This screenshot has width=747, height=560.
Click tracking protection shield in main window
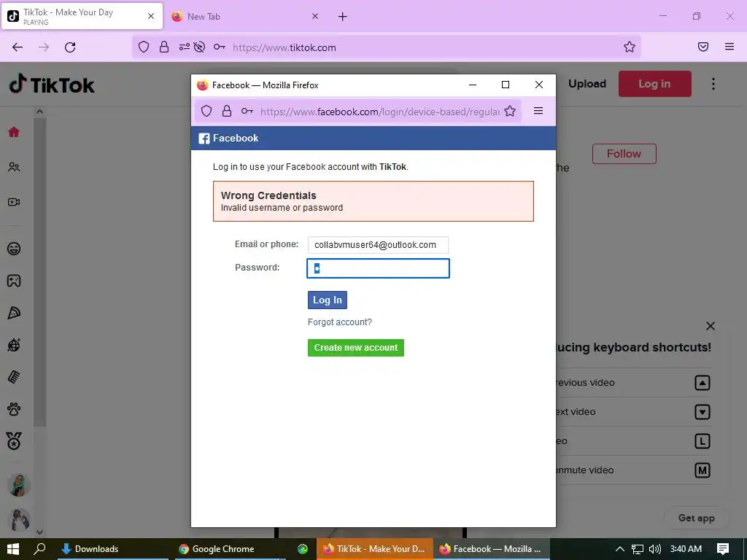(x=144, y=47)
